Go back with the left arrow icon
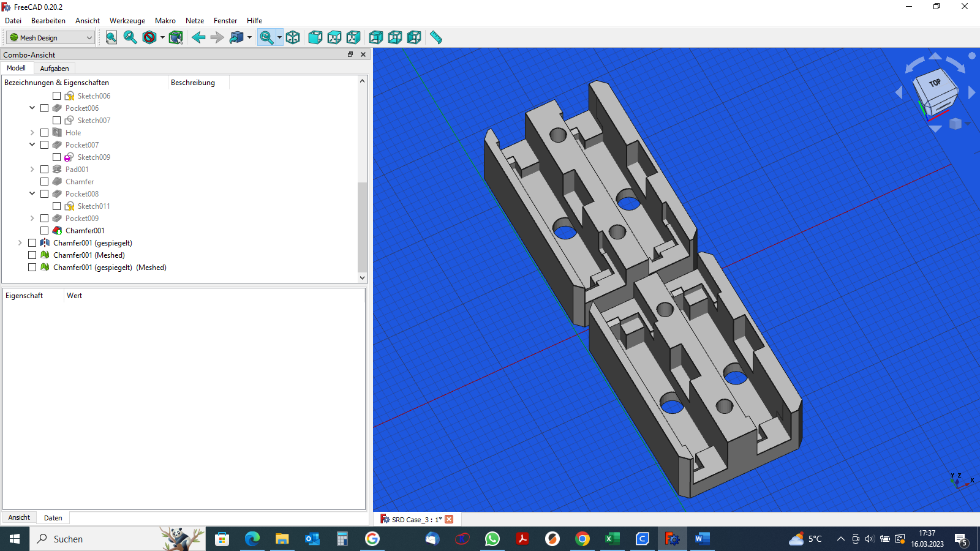This screenshot has height=551, width=980. (198, 37)
